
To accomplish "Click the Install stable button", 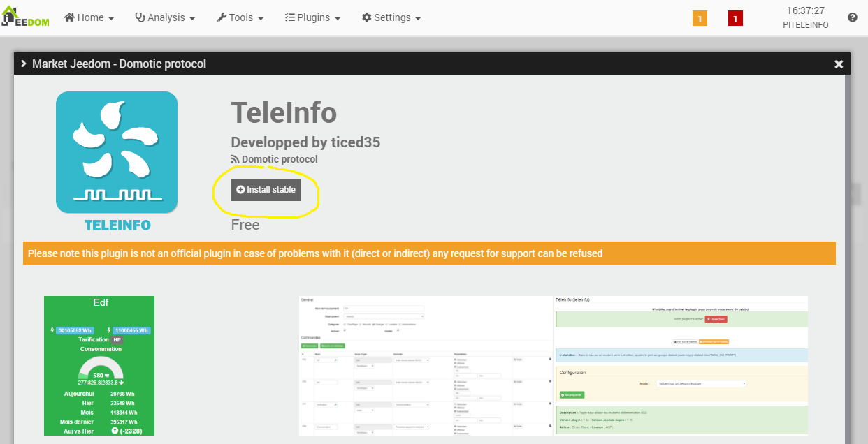I will [x=266, y=190].
